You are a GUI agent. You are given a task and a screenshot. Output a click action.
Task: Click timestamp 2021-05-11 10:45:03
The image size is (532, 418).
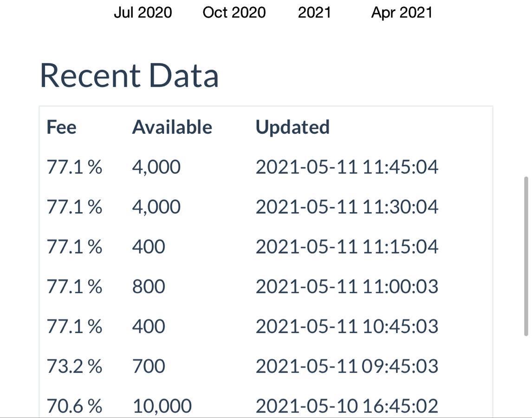pos(347,327)
